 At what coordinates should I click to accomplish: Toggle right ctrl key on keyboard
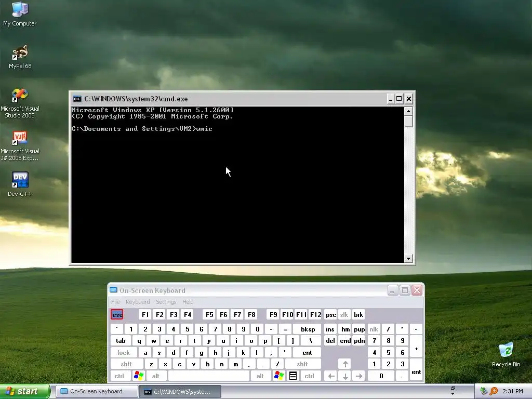pyautogui.click(x=310, y=376)
